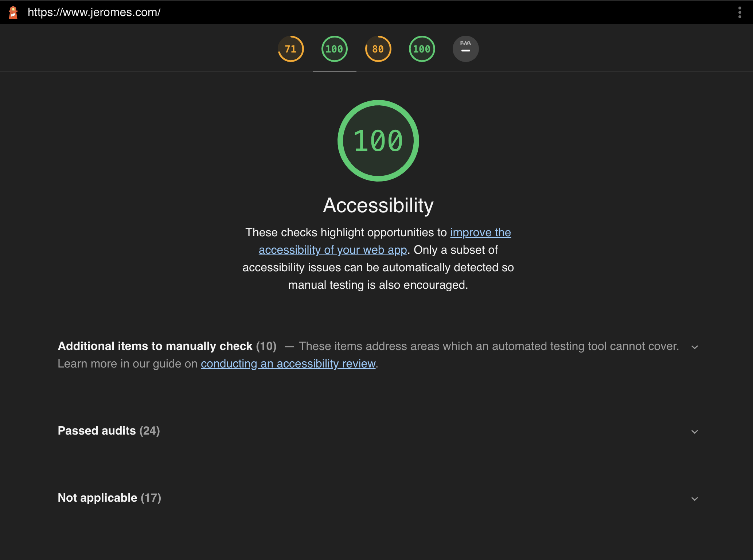Jump to the 80 Best Practices gauge
Viewport: 753px width, 560px height.
[x=378, y=49]
